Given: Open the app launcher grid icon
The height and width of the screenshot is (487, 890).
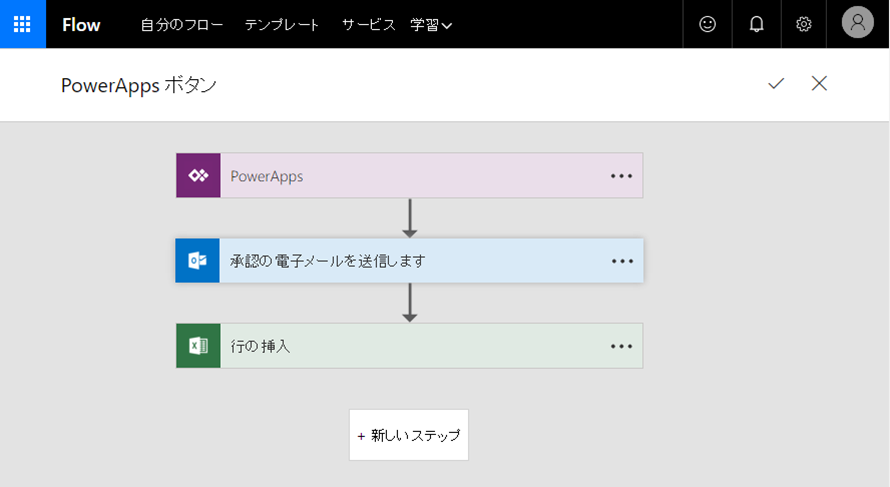Looking at the screenshot, I should pos(23,24).
